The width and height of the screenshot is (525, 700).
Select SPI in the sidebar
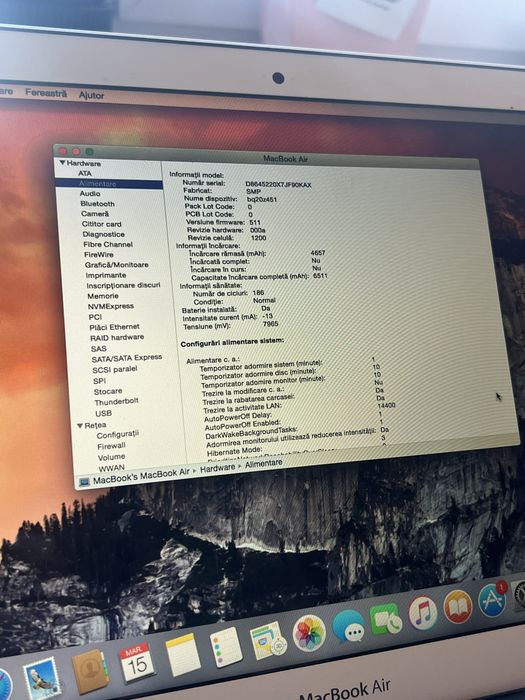coord(99,381)
